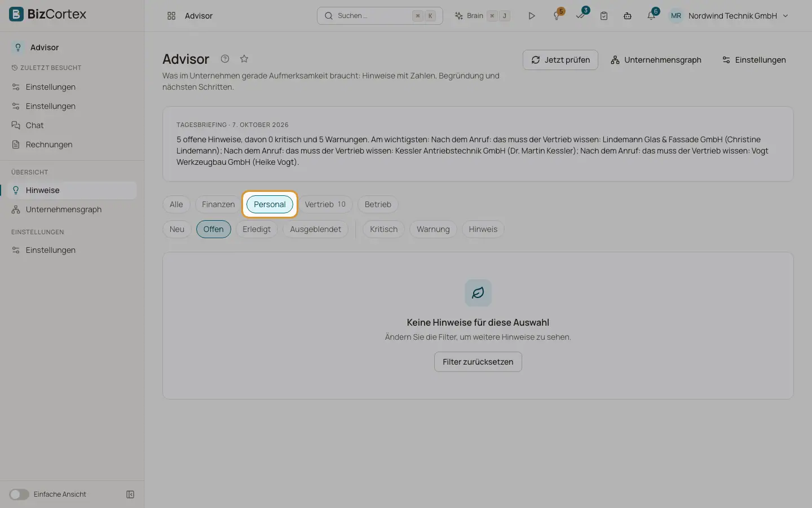
Task: Click the MR user avatar
Action: [676, 16]
